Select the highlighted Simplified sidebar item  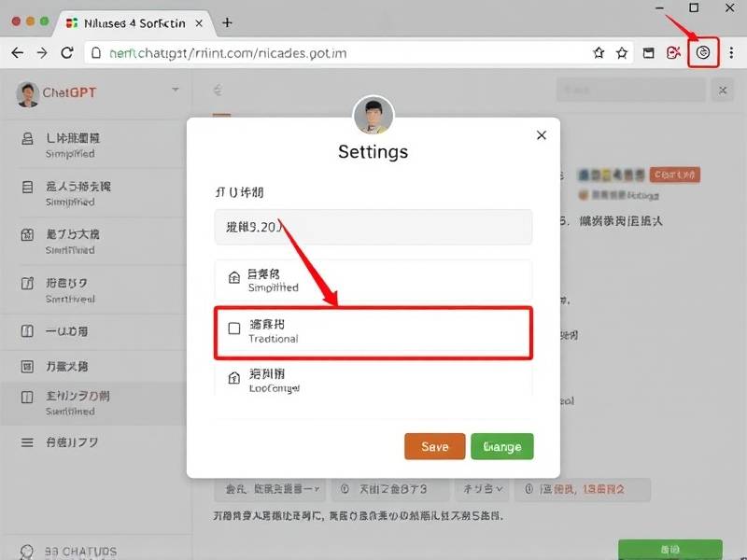(93, 402)
